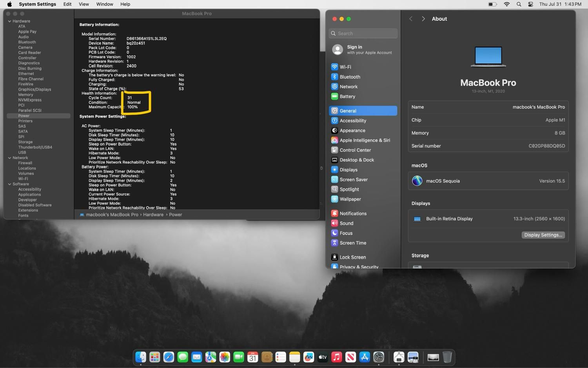Open Lock Screen settings

(363, 257)
